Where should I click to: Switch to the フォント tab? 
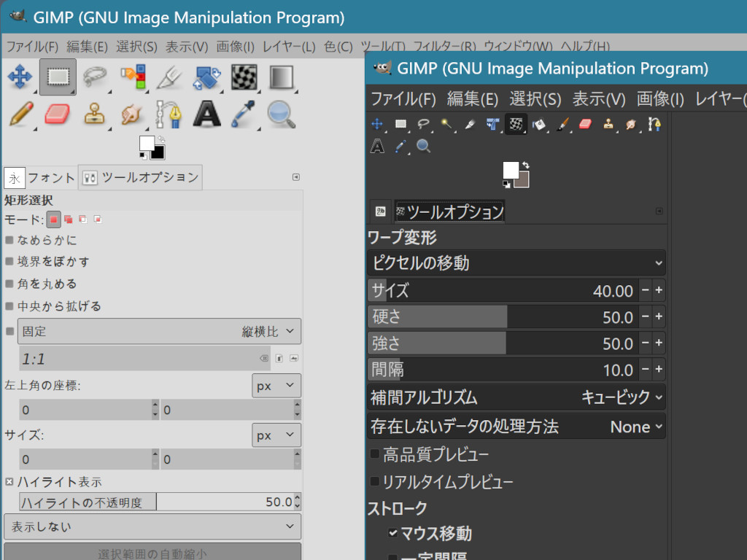[x=40, y=178]
